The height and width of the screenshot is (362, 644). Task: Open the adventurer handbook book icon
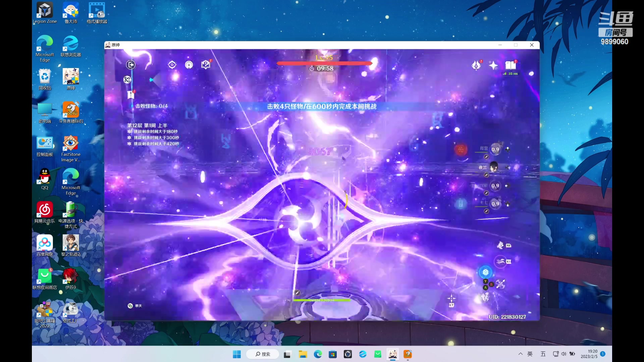(511, 65)
